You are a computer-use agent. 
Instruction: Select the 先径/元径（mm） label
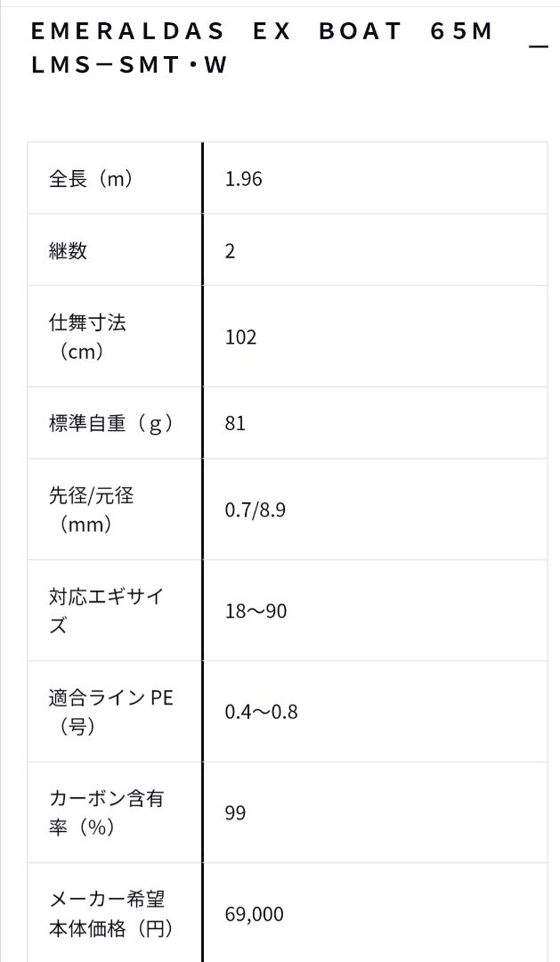(91, 510)
